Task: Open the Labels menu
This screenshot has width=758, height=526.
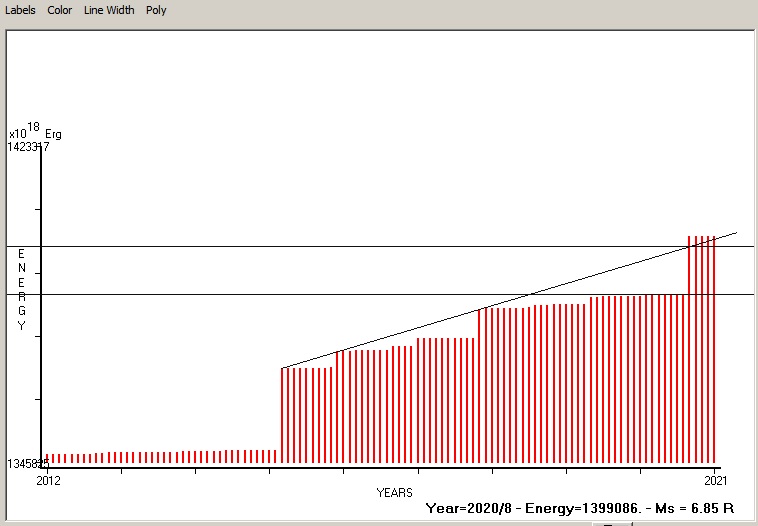Action: coord(20,10)
